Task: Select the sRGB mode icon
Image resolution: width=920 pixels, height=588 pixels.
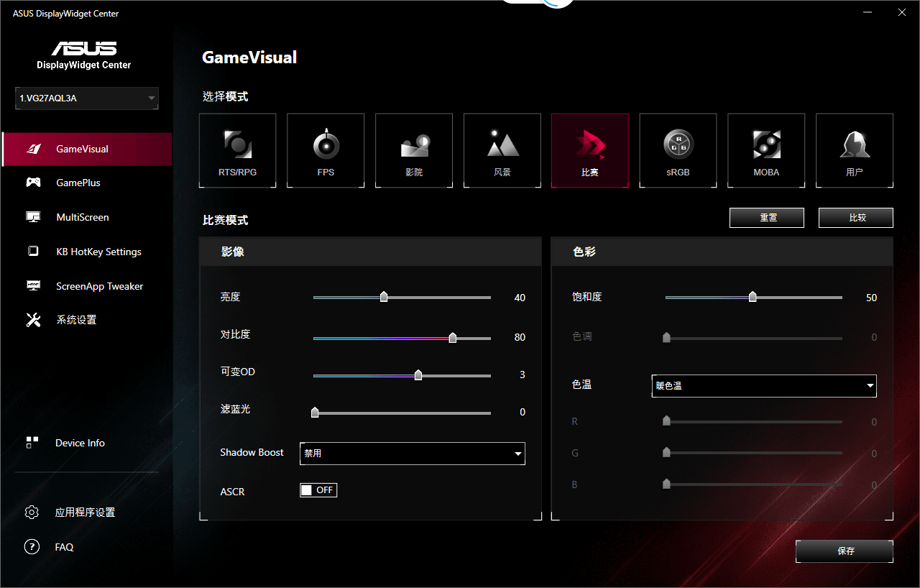Action: coord(678,150)
